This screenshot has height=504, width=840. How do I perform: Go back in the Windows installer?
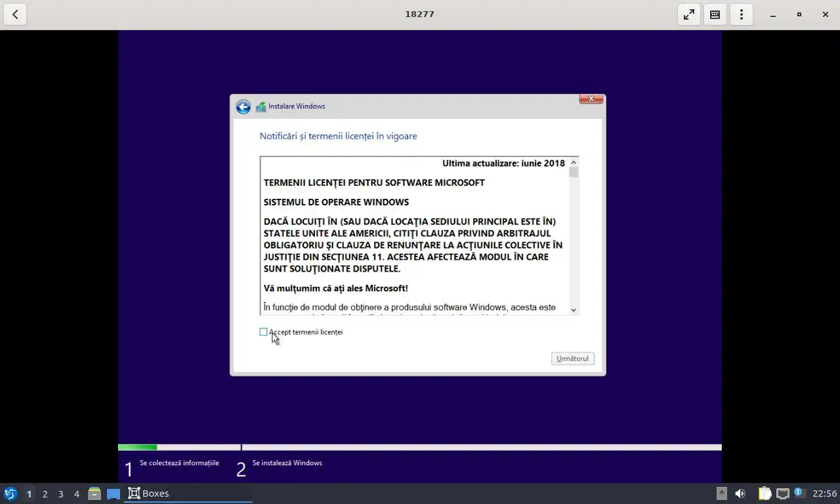click(x=243, y=107)
